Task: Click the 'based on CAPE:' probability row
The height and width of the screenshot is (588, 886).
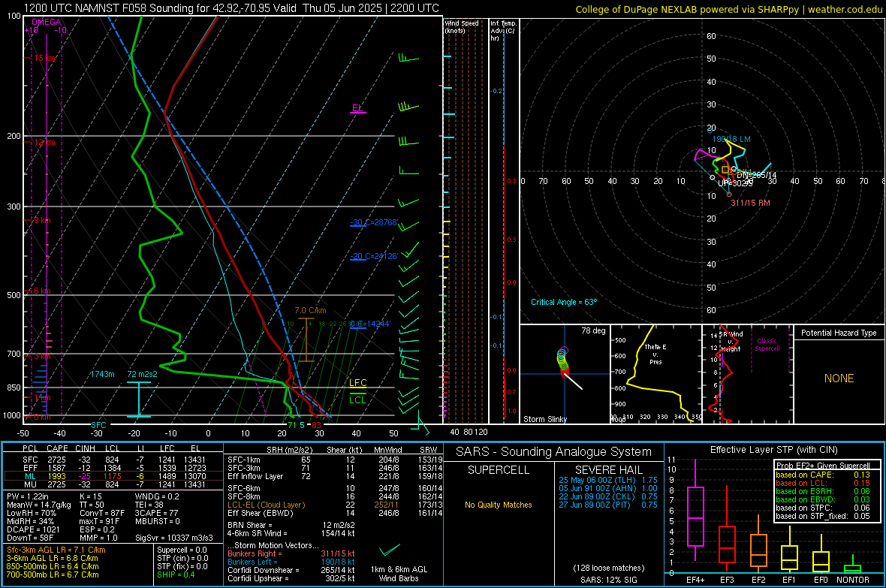Action: [x=823, y=475]
